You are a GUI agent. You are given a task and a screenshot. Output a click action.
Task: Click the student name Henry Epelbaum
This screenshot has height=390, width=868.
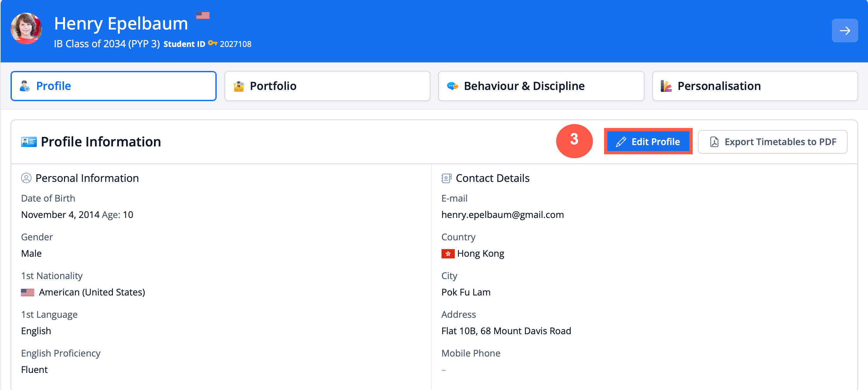pyautogui.click(x=121, y=24)
